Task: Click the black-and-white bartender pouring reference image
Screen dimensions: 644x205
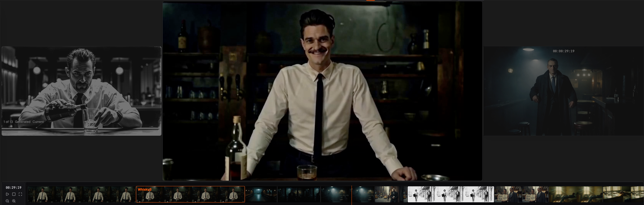Action: 81,91
